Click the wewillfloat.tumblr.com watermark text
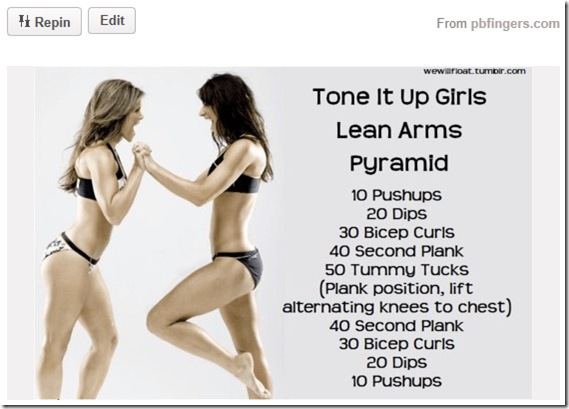569x409 pixels. [474, 71]
